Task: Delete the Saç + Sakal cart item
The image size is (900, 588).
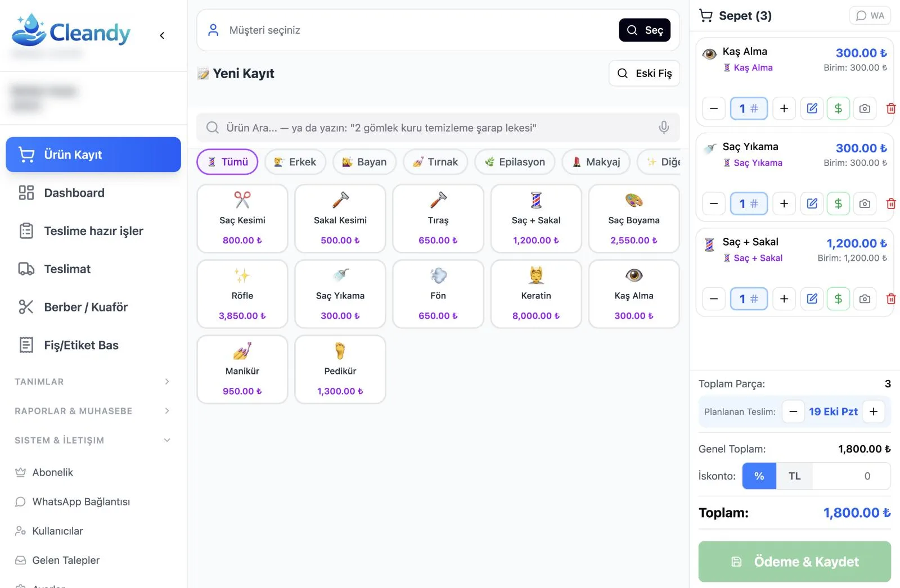Action: point(891,298)
